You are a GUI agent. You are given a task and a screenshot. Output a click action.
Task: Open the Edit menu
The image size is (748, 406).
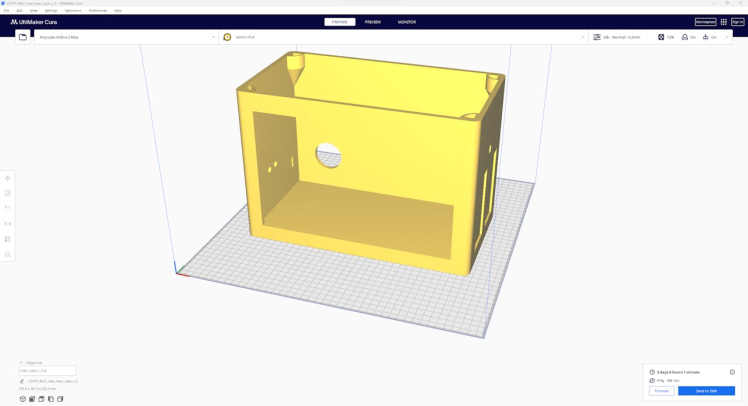pyautogui.click(x=20, y=10)
